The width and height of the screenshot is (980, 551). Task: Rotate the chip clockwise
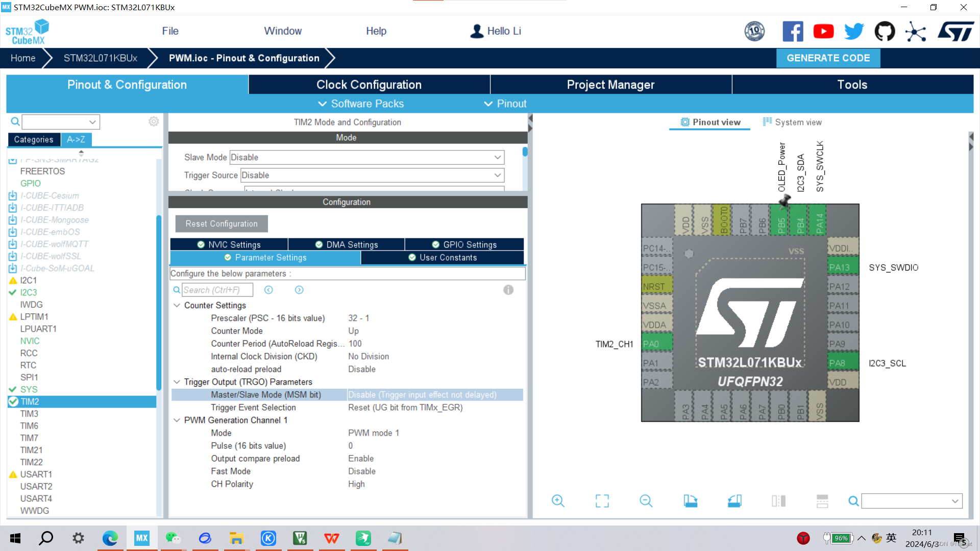(691, 501)
